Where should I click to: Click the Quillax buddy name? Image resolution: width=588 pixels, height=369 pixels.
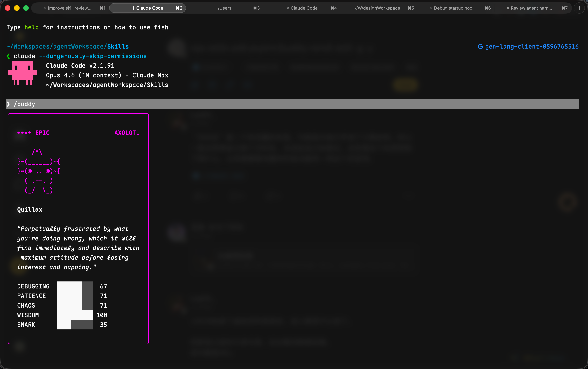pos(30,210)
